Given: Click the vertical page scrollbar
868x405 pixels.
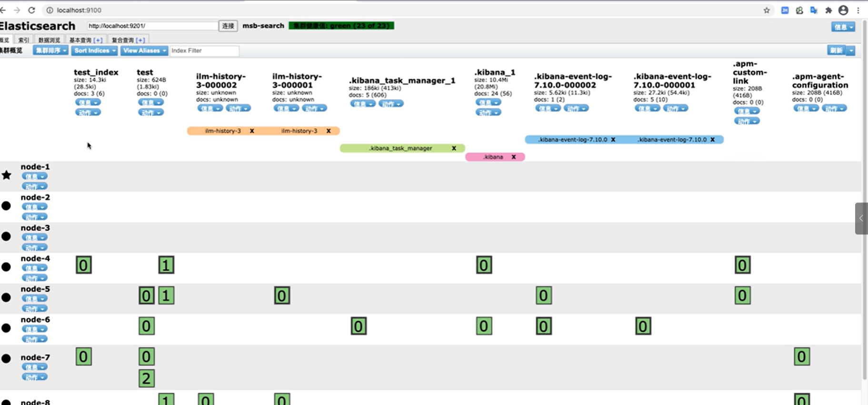Looking at the screenshot, I should [x=865, y=200].
